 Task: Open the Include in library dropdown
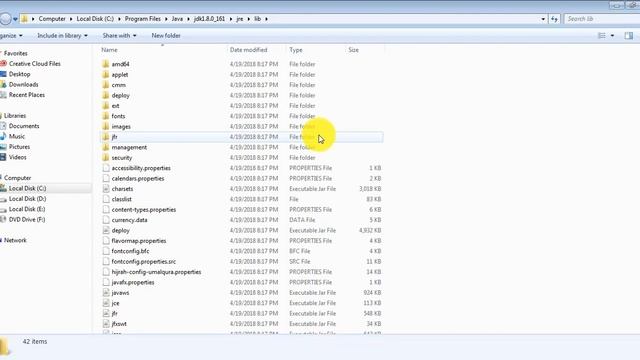click(x=62, y=36)
